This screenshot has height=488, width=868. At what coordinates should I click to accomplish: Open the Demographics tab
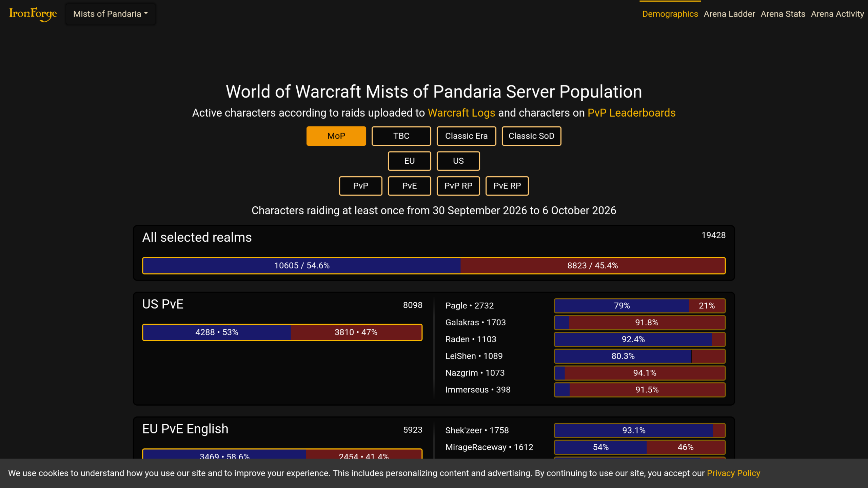(670, 14)
